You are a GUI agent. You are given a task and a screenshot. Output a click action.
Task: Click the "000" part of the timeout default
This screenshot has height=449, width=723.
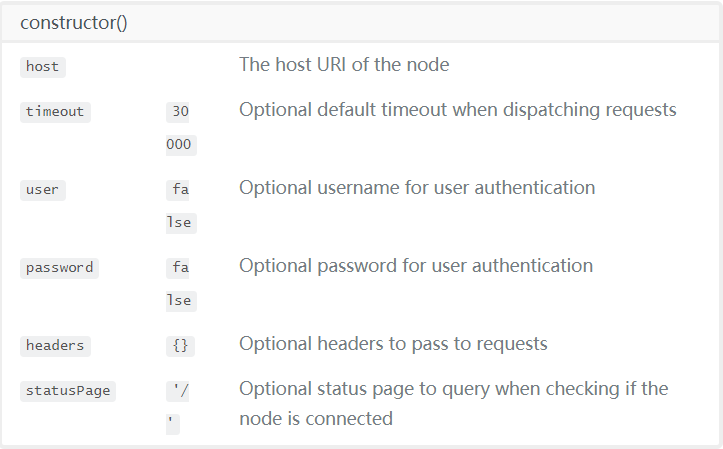point(181,145)
